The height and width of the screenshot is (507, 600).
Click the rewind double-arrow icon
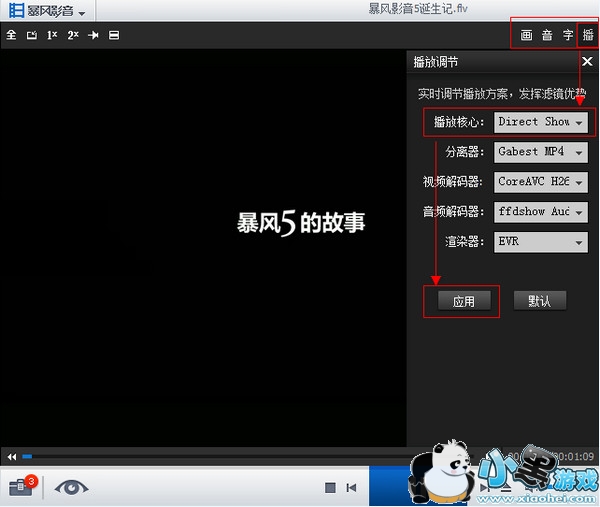click(x=12, y=456)
